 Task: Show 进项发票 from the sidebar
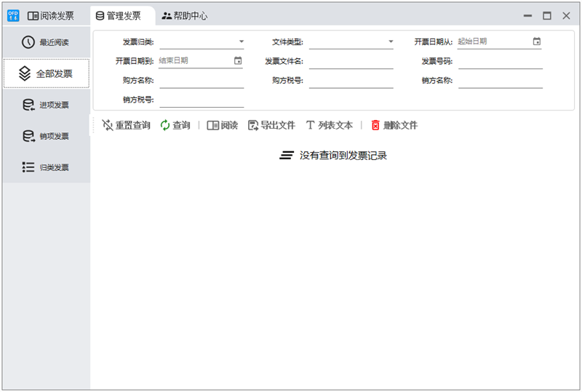(46, 105)
